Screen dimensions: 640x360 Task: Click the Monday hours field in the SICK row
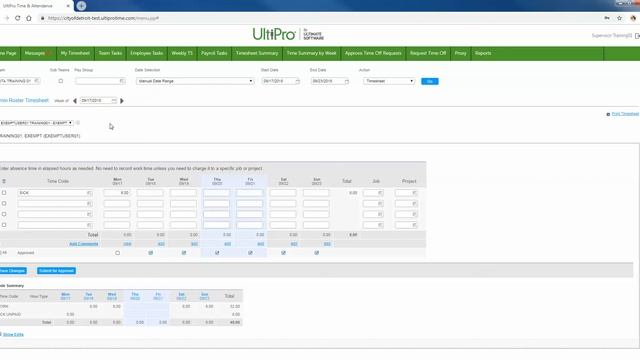(x=117, y=193)
